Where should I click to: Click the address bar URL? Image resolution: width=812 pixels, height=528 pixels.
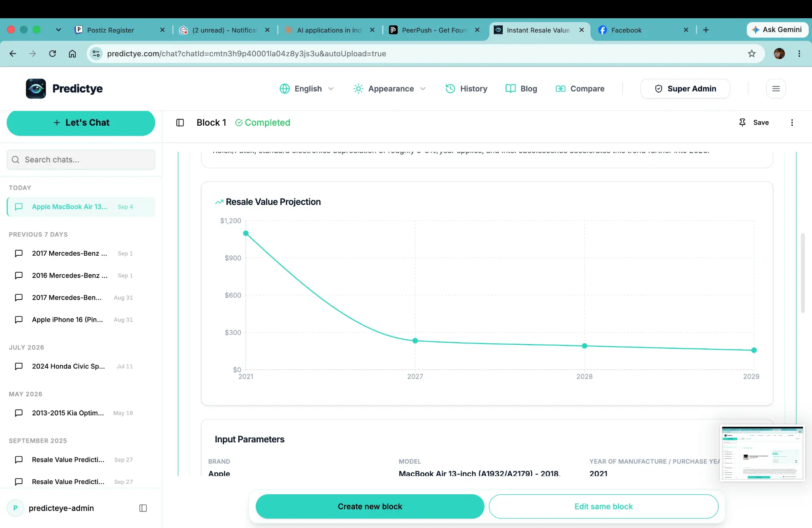246,54
